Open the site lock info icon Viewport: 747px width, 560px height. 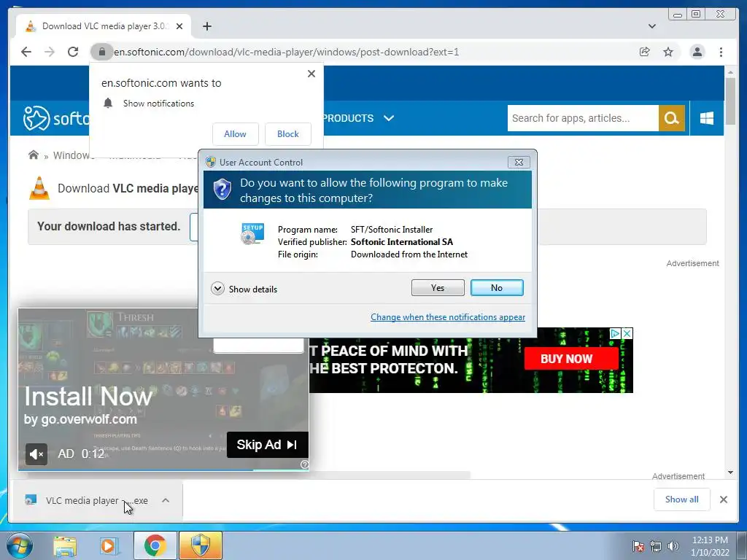[x=102, y=52]
